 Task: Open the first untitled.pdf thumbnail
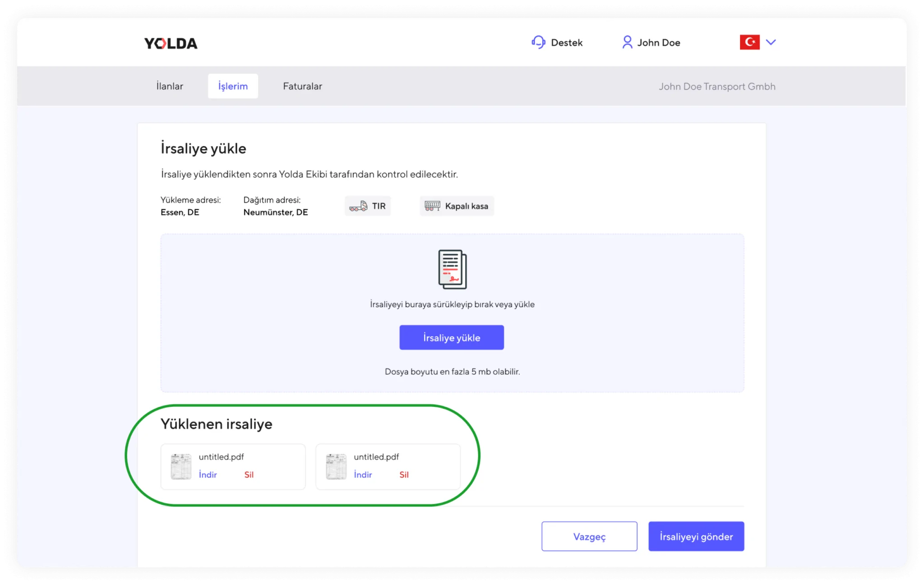[181, 466]
